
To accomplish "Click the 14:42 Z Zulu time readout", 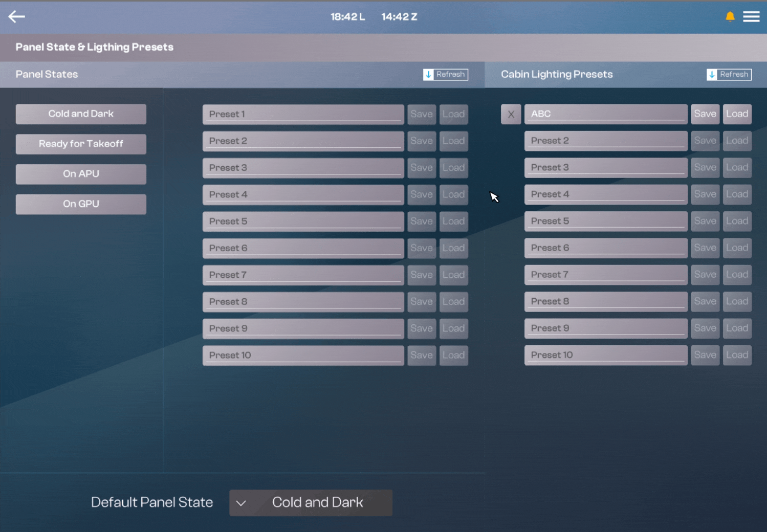I will [x=400, y=17].
